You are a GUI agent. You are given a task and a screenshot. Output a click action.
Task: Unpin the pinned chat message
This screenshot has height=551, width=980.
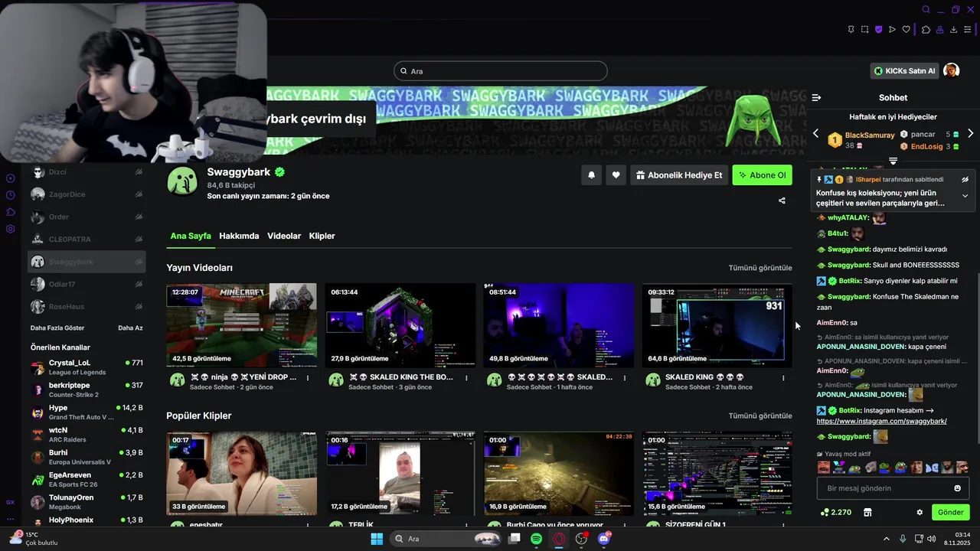(965, 179)
